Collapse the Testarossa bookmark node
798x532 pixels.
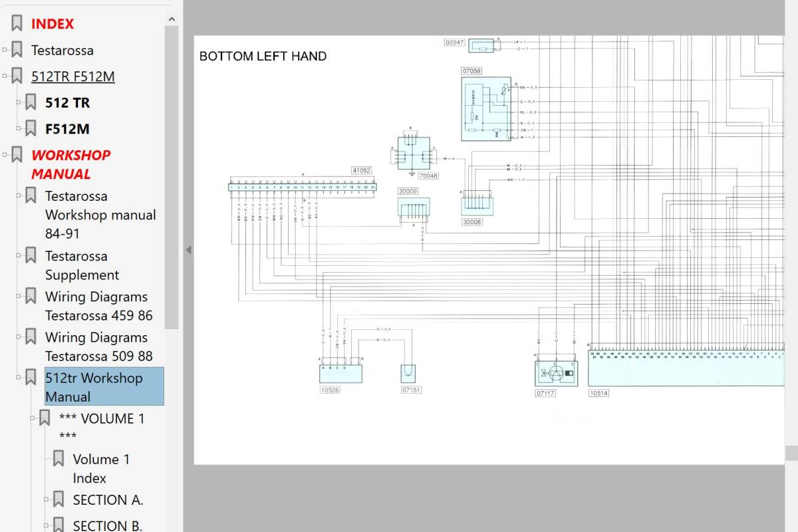5,50
